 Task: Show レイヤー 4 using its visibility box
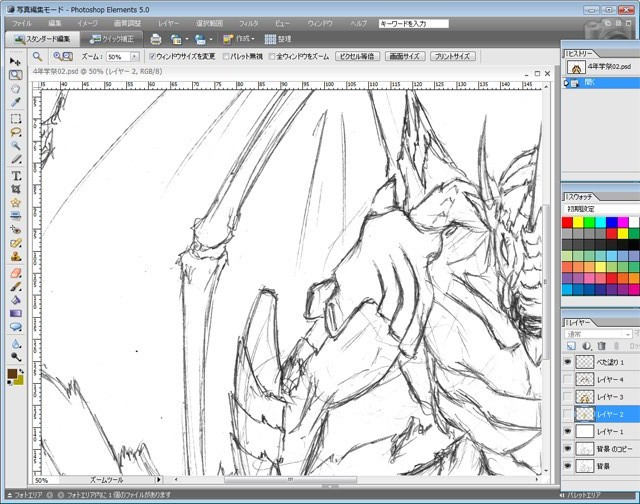[568, 379]
